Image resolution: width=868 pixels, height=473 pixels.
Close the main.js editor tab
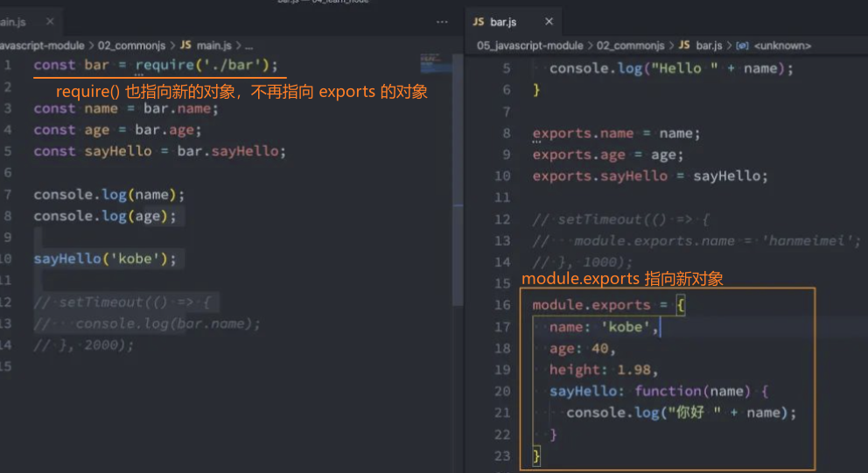(50, 21)
